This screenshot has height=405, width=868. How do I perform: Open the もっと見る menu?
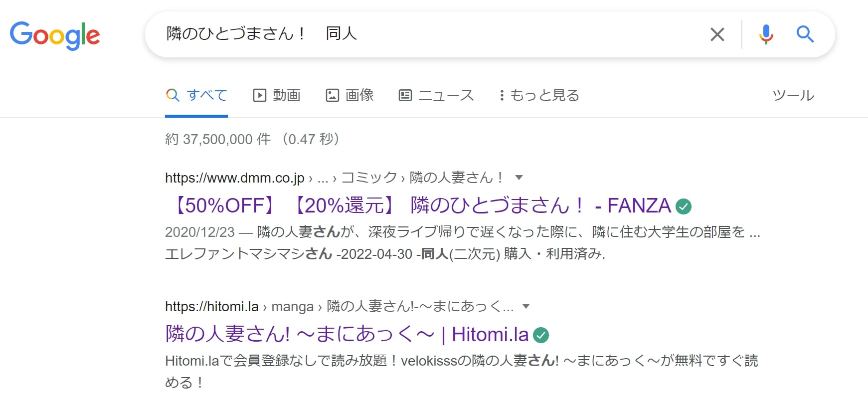(x=539, y=95)
